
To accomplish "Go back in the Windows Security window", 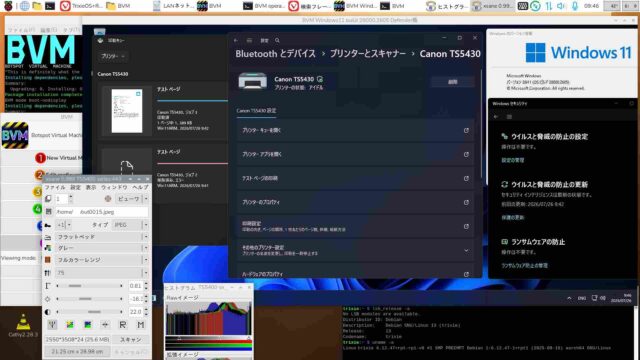I will pos(496,117).
